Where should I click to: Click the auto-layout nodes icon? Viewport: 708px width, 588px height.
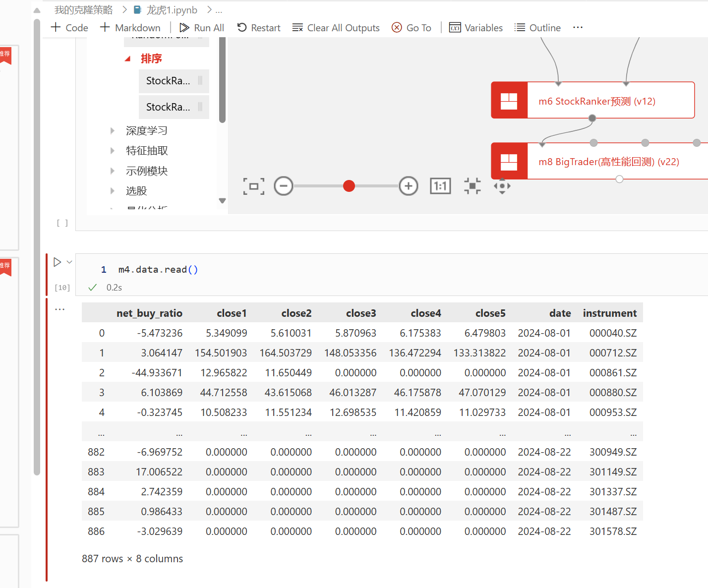472,186
